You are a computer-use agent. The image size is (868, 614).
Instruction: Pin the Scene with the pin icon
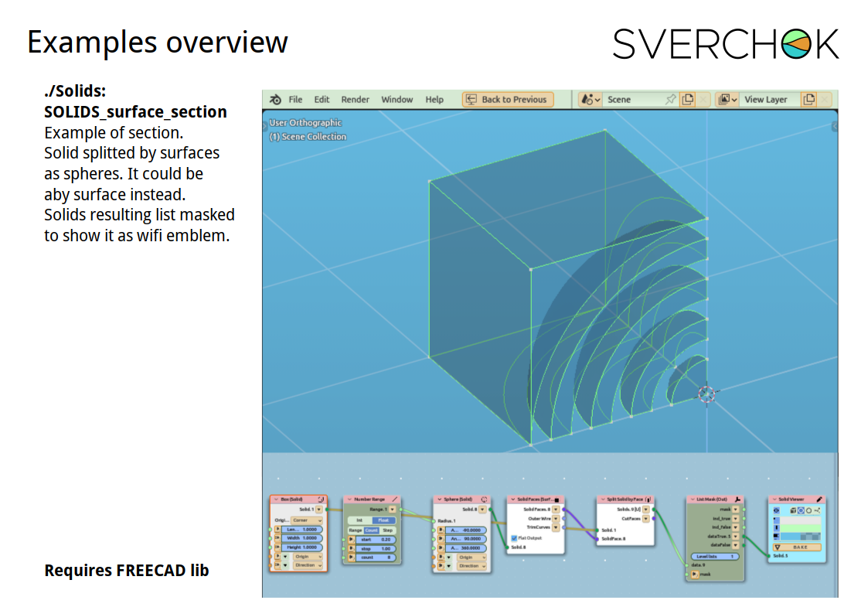point(670,100)
